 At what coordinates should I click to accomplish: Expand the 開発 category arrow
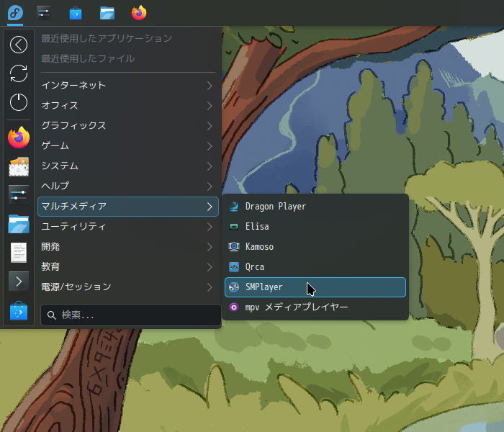[x=210, y=247]
